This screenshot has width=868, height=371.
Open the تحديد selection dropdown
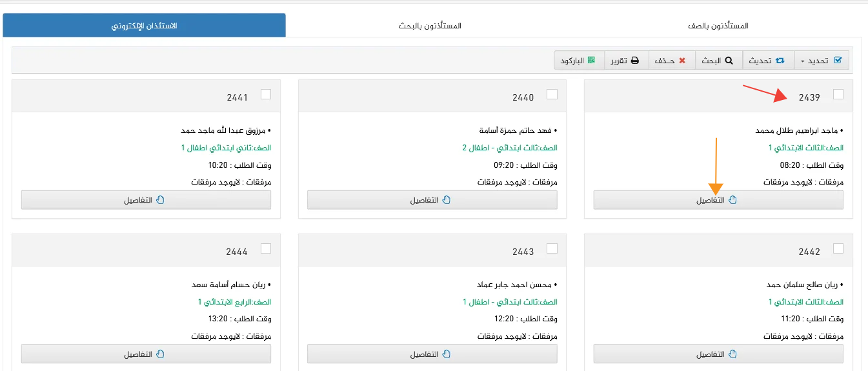tap(822, 61)
